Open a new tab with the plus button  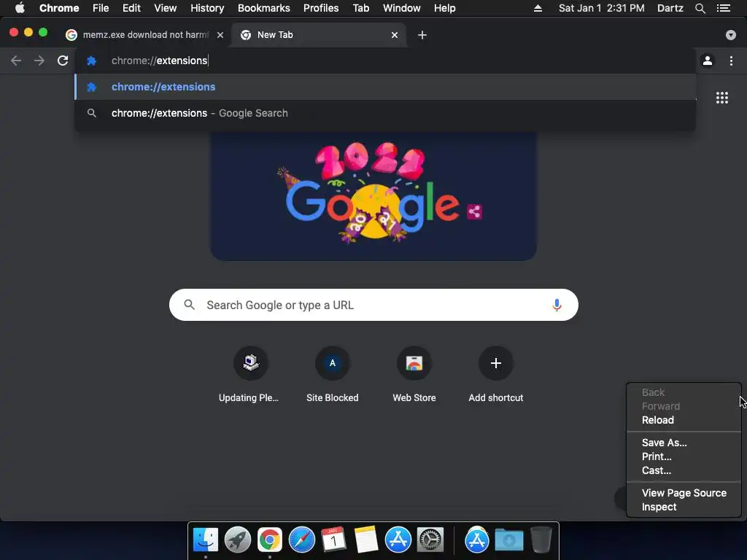point(422,35)
